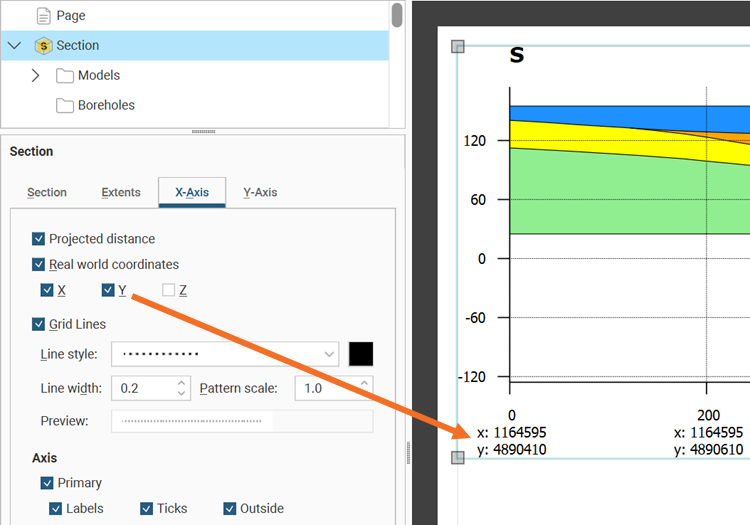Switch to the Extents tab
Viewport: 750px width, 525px height.
tap(121, 192)
